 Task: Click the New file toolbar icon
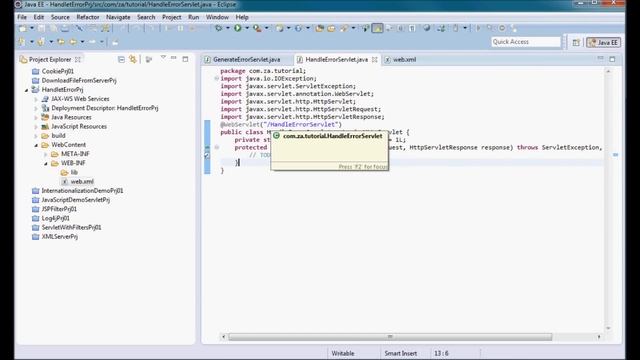pos(23,28)
